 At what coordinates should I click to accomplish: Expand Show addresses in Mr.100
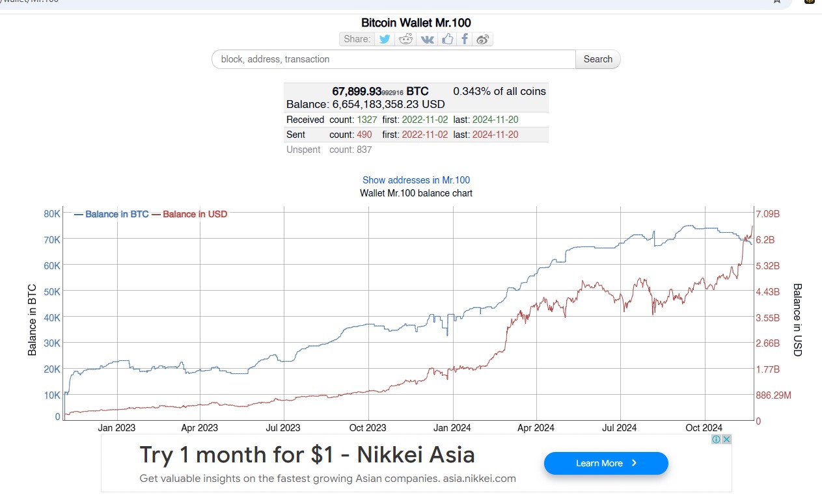[x=416, y=180]
